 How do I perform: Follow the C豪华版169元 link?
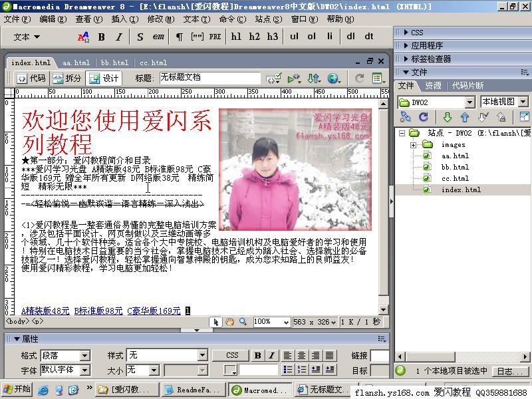[154, 311]
